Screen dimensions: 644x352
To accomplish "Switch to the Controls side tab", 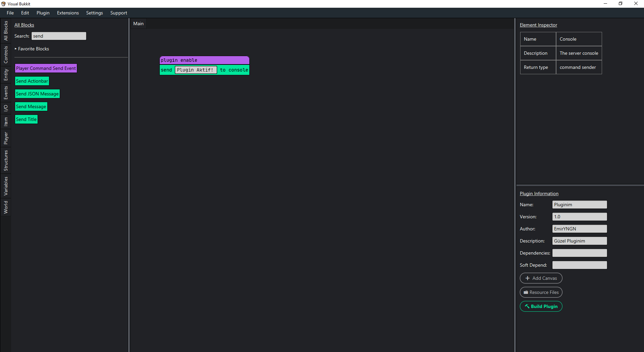I will (x=6, y=54).
